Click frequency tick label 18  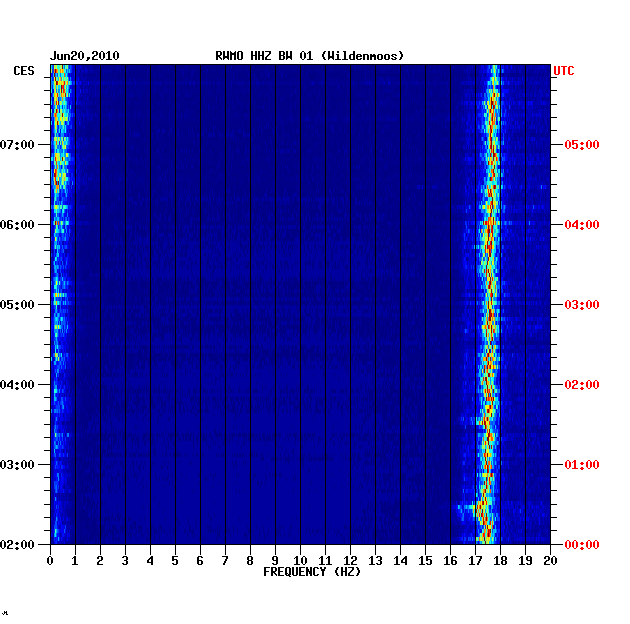tap(500, 561)
